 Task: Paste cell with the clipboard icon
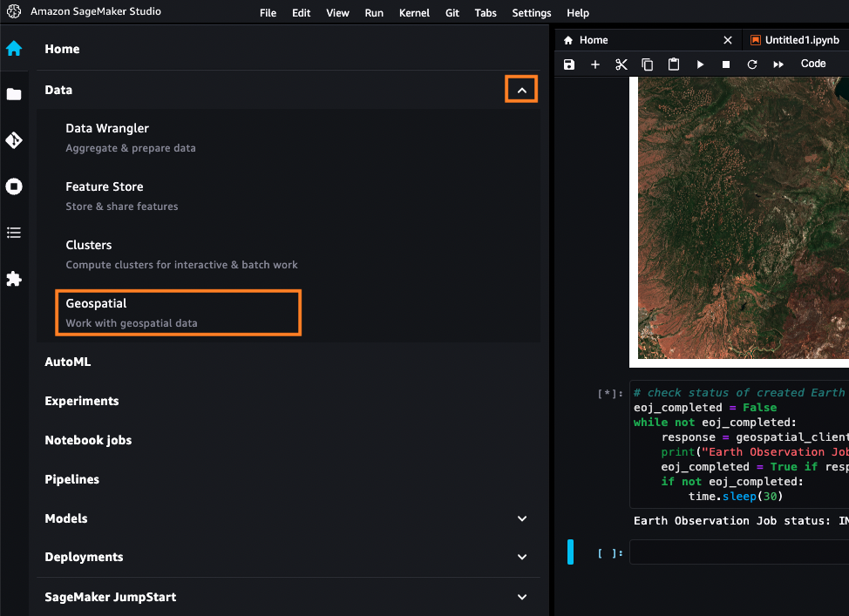674,64
